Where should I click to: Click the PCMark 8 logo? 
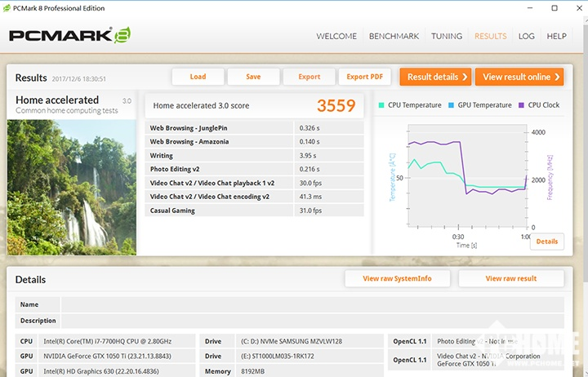tap(69, 35)
